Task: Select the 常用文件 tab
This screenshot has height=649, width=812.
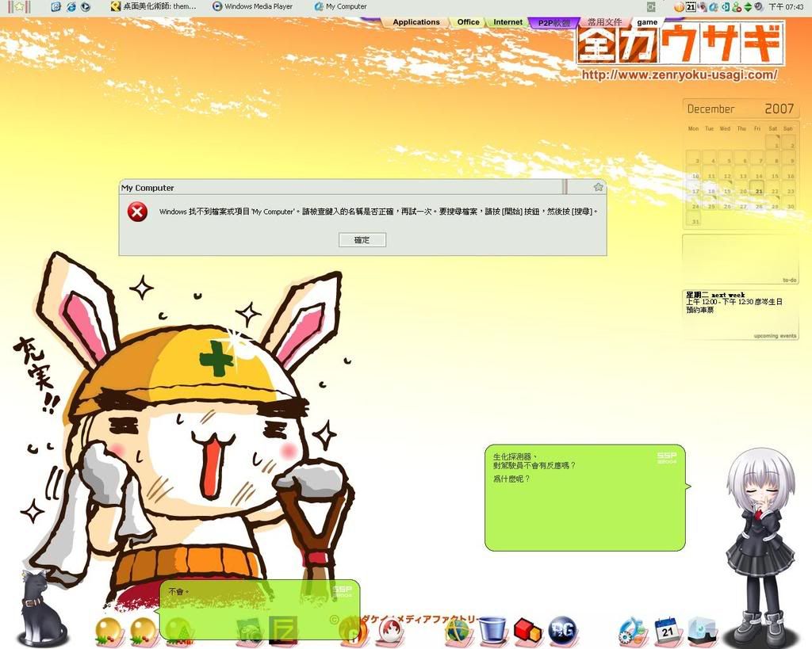Action: click(x=604, y=22)
